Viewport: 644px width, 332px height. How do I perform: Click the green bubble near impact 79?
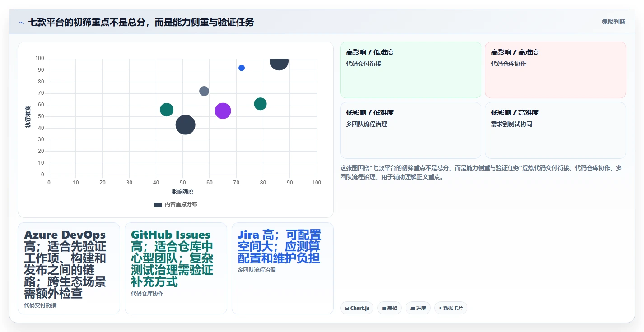pos(260,104)
